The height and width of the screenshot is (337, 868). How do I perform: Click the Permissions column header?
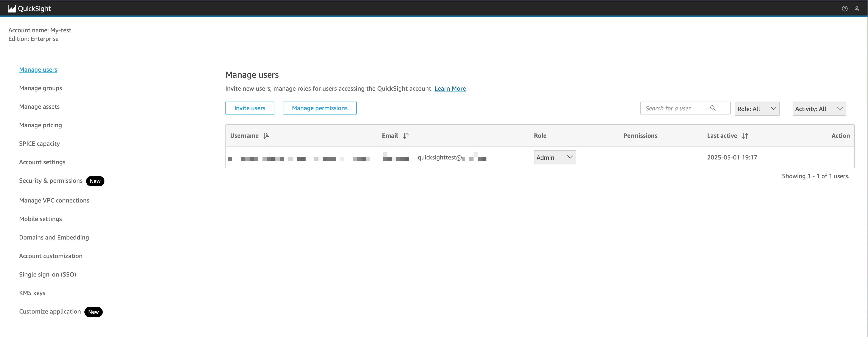tap(640, 136)
